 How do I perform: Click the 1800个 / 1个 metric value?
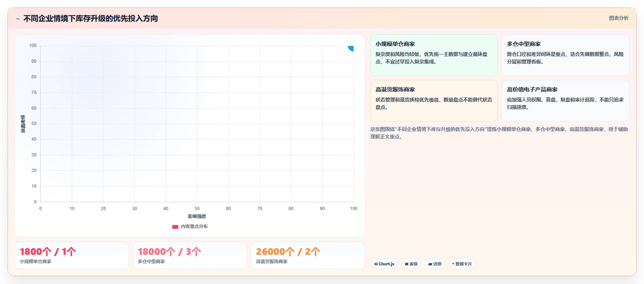click(48, 252)
